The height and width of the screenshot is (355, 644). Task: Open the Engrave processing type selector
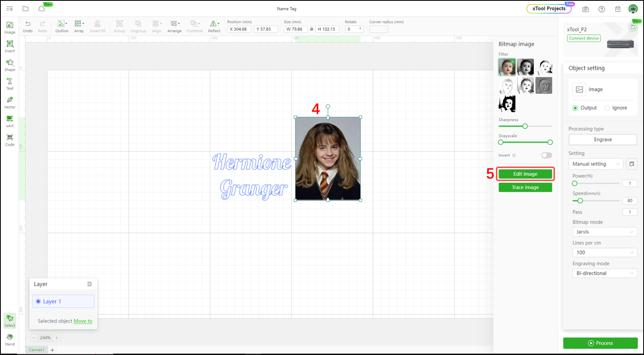coord(603,140)
